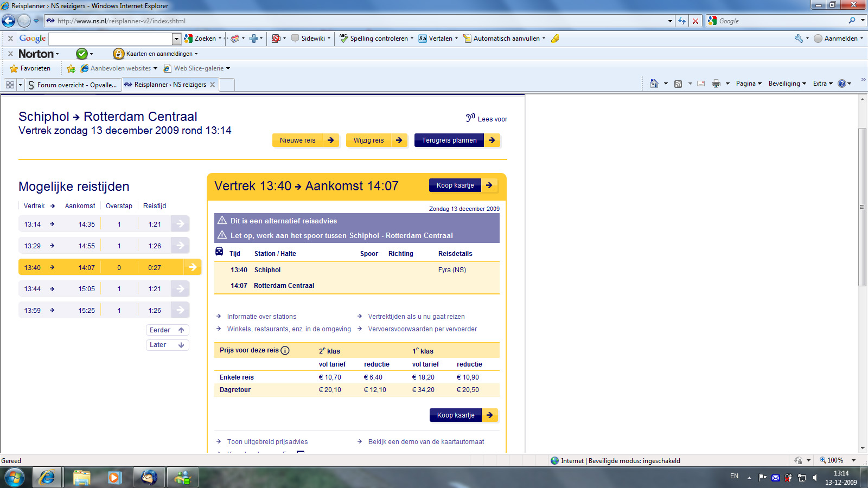This screenshot has height=488, width=868.
Task: Click the red stop loading icon
Action: click(x=695, y=21)
